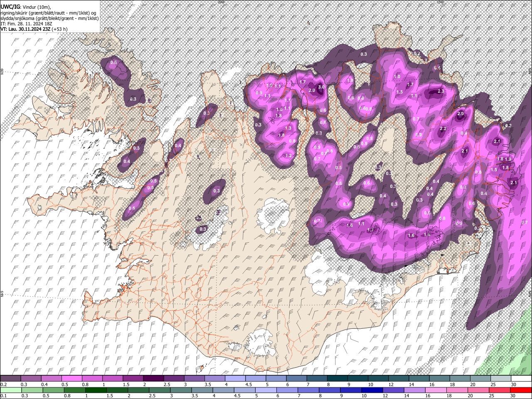
Task: Click the 1.3 precipitation value on the map
Action: click(x=288, y=128)
